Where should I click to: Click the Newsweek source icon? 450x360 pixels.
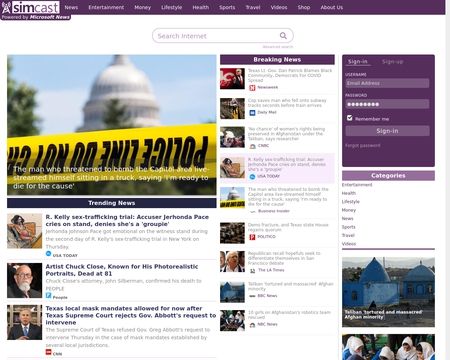pos(252,88)
